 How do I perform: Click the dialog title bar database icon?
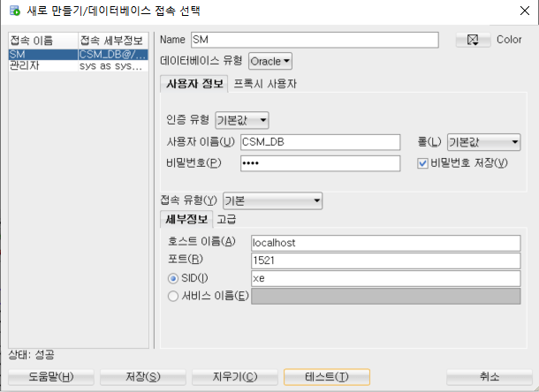14,10
